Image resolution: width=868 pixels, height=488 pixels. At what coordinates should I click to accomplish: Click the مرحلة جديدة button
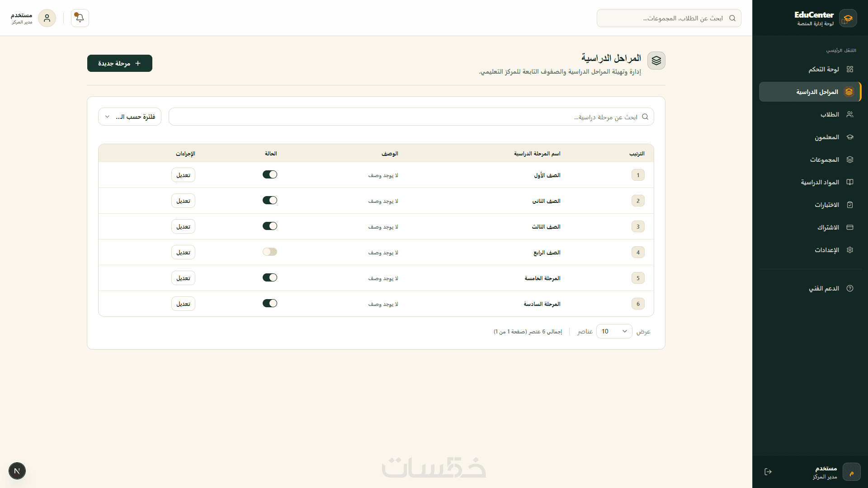point(120,63)
